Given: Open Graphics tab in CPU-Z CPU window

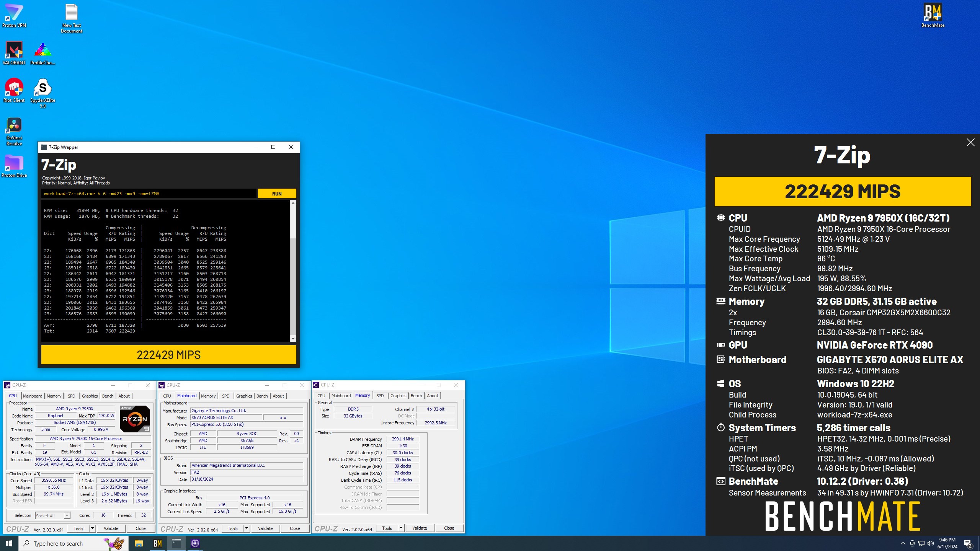Looking at the screenshot, I should tap(90, 396).
